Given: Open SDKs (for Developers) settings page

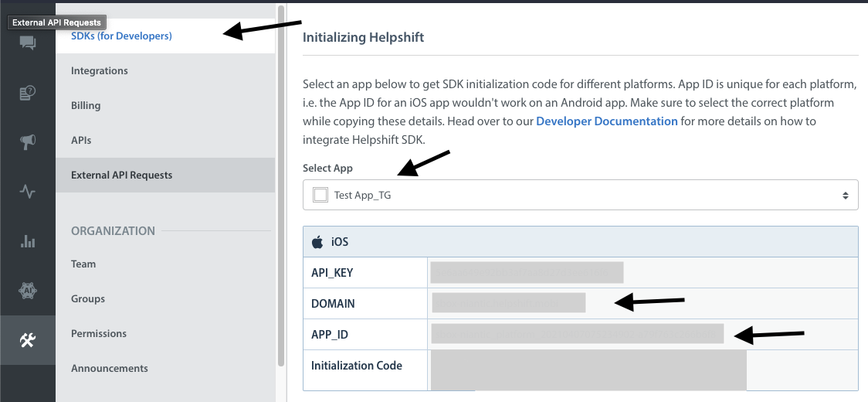Looking at the screenshot, I should [x=121, y=36].
